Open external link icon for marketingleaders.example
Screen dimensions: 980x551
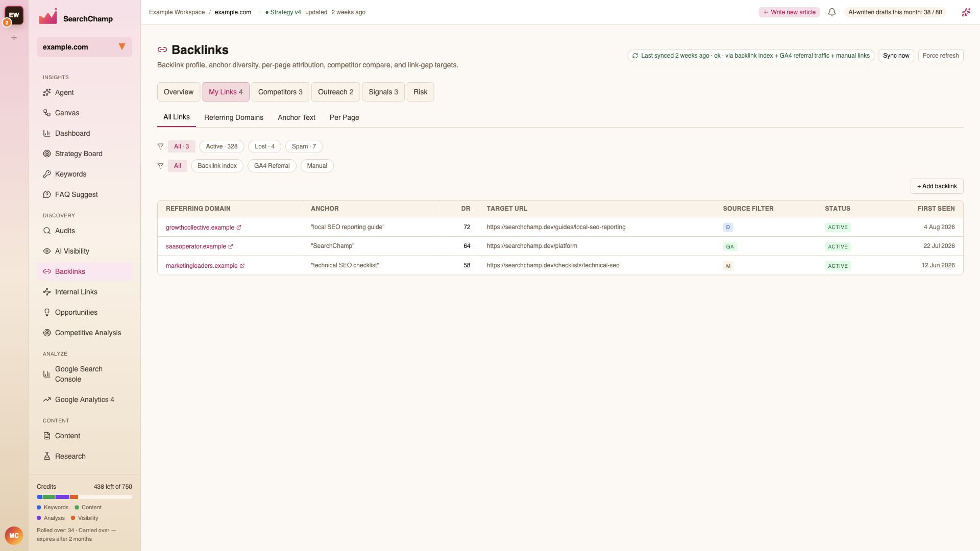pyautogui.click(x=242, y=266)
